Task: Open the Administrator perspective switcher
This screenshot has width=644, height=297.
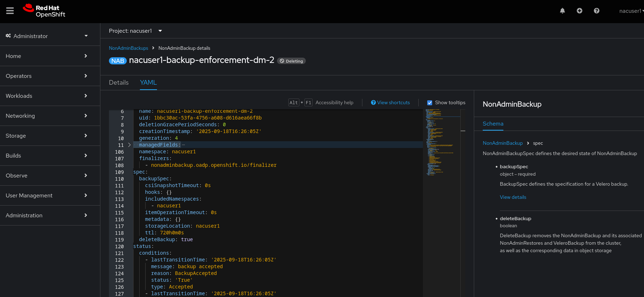Action: click(46, 36)
